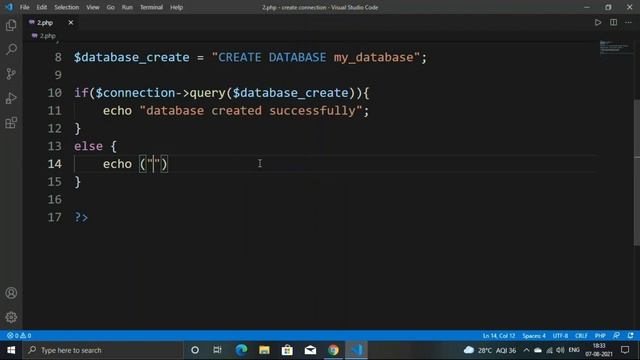The height and width of the screenshot is (360, 640).
Task: Open the Manage gear icon
Action: (11, 317)
